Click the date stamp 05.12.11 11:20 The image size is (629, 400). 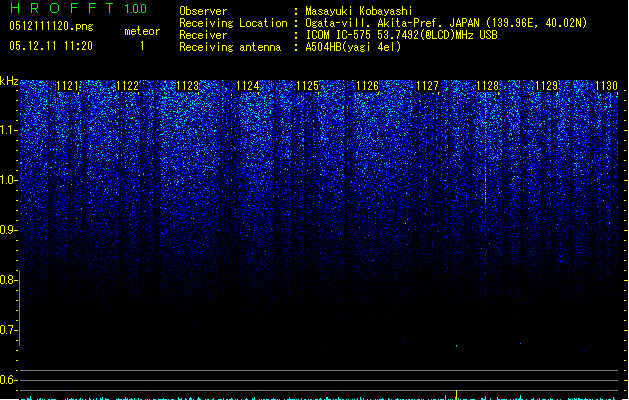[51, 46]
